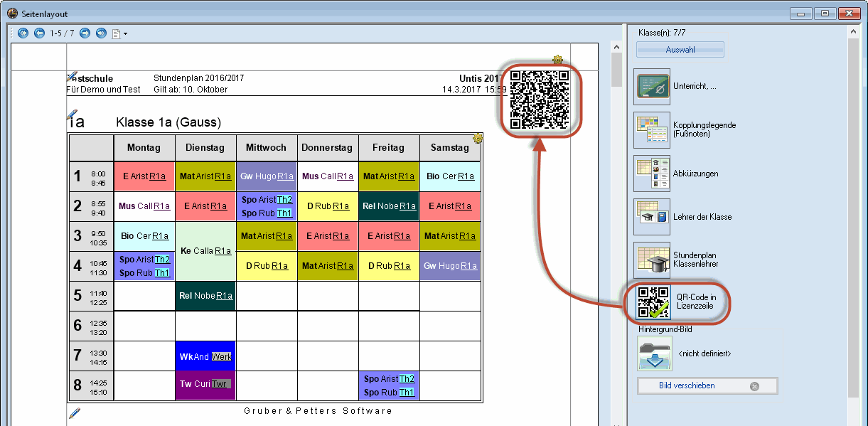Edit the header via the pencil at Testschule
The width and height of the screenshot is (868, 426).
coord(71,77)
